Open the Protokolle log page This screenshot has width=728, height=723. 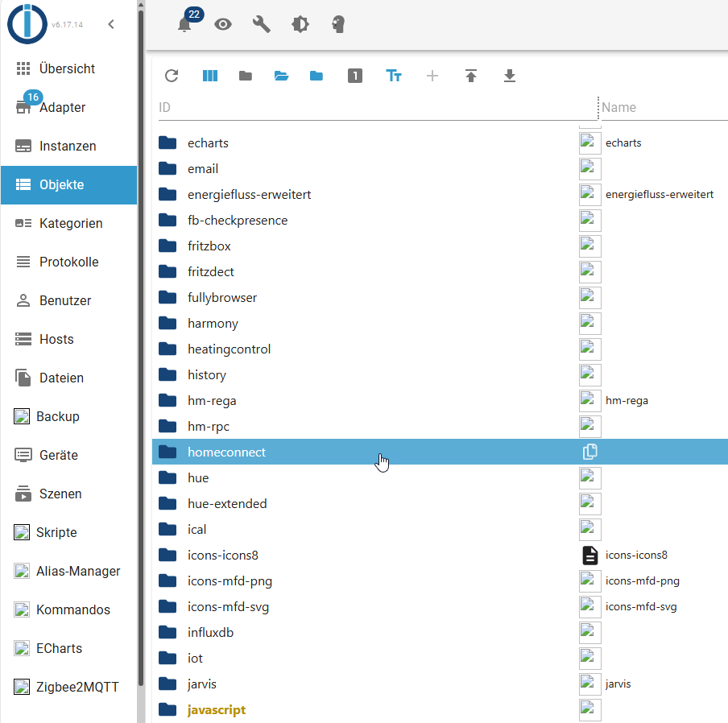(x=68, y=262)
